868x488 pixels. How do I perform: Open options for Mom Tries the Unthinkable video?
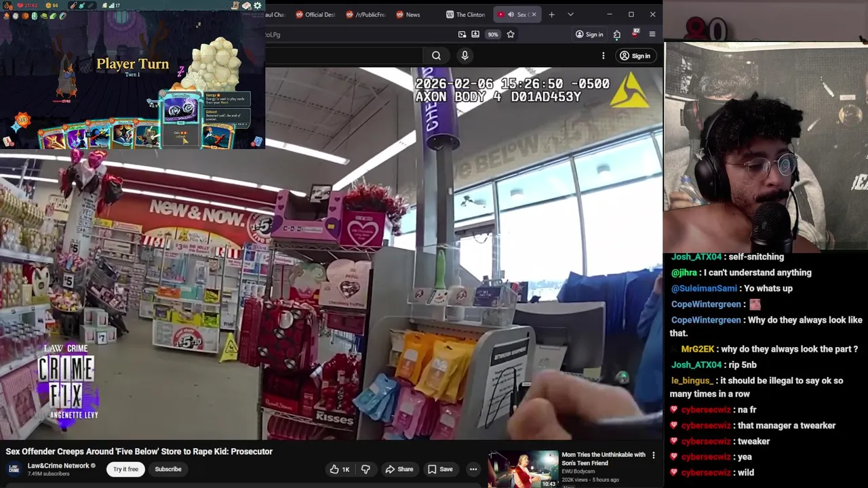[654, 455]
